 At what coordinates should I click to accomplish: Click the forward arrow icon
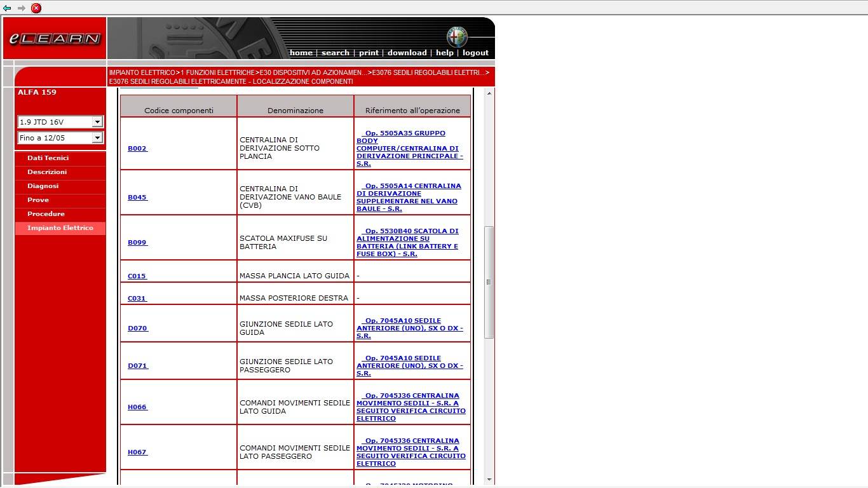22,8
